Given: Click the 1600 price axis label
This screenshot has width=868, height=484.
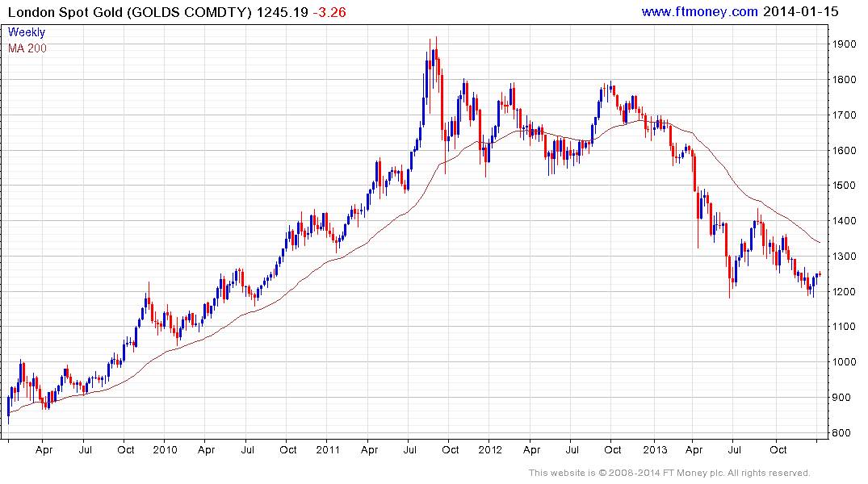Looking at the screenshot, I should pyautogui.click(x=845, y=151).
